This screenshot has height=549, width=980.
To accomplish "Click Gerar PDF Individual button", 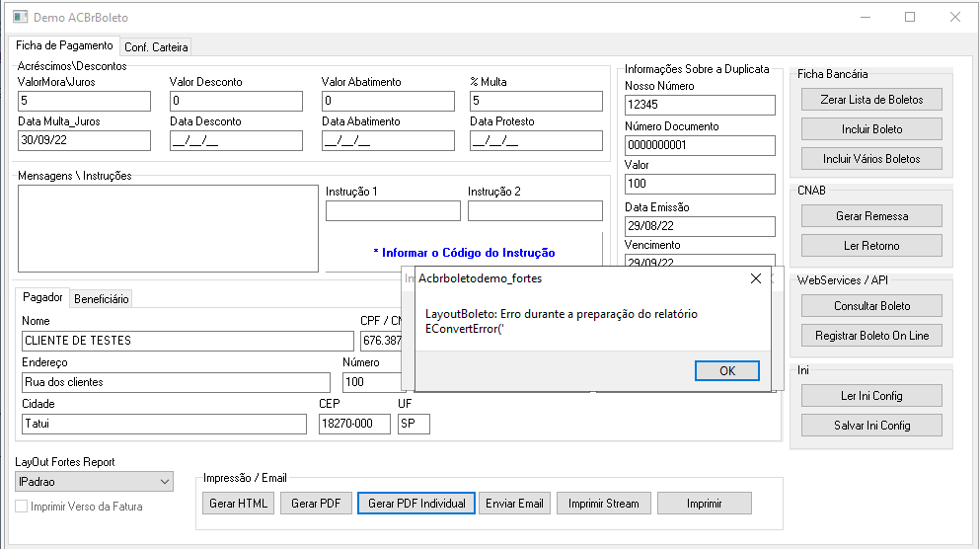I will coord(416,504).
